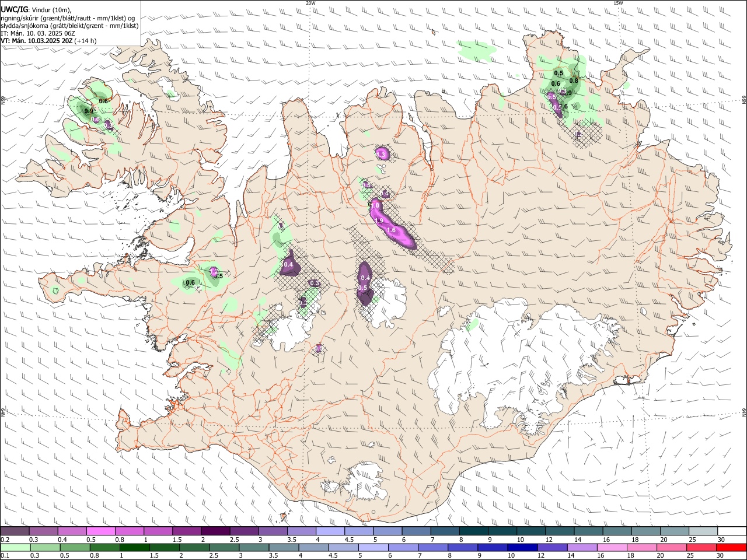This screenshot has width=747, height=560.
Task: Pick the light pink 16–18 swatch, lower scale
Action: [612, 547]
